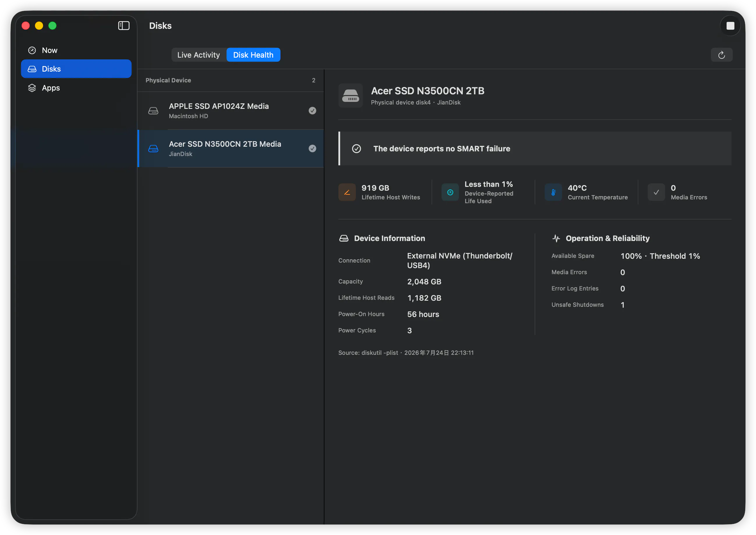Image resolution: width=756 pixels, height=535 pixels.
Task: Select Disks in the sidebar
Action: [x=76, y=69]
